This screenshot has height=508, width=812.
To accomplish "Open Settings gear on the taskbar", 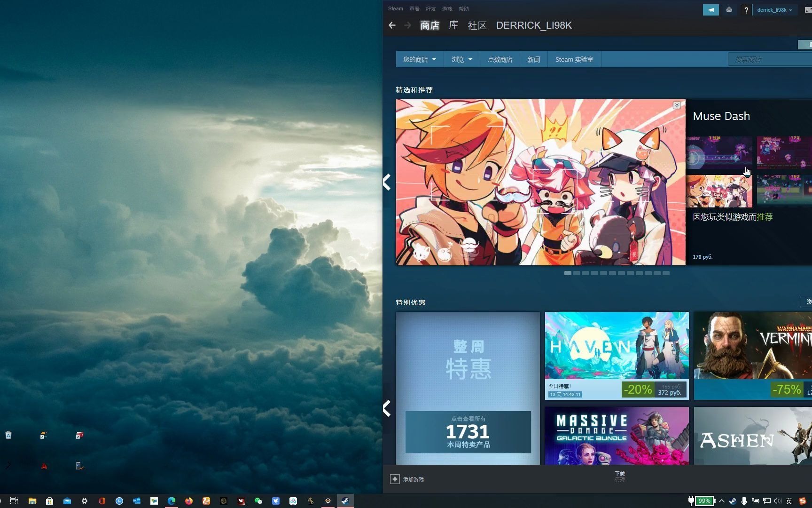I will (84, 501).
